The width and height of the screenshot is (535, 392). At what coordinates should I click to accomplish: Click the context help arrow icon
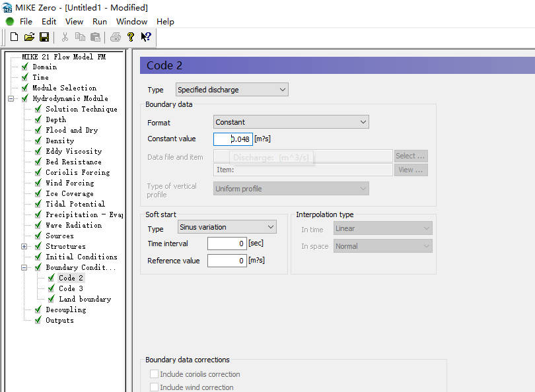coord(146,37)
